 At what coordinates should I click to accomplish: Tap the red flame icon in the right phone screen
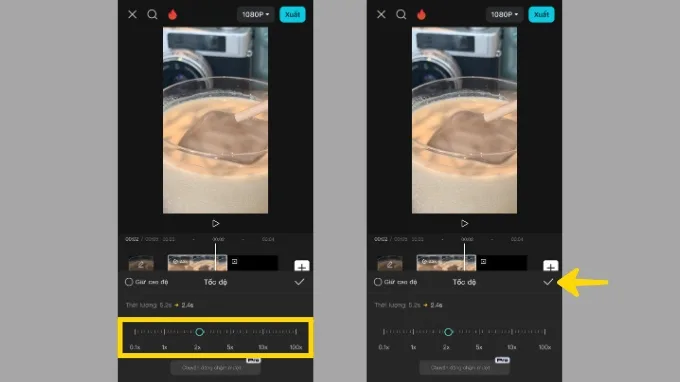[x=421, y=14]
